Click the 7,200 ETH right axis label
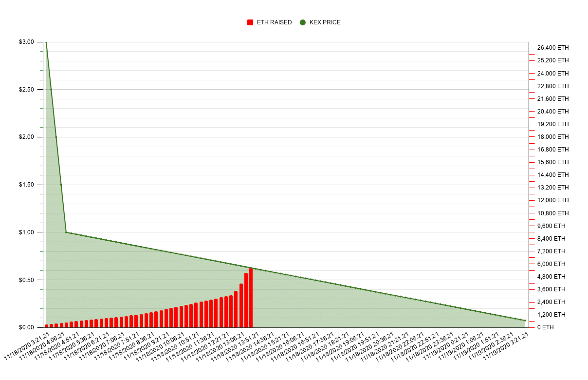The image size is (588, 380). click(x=551, y=251)
